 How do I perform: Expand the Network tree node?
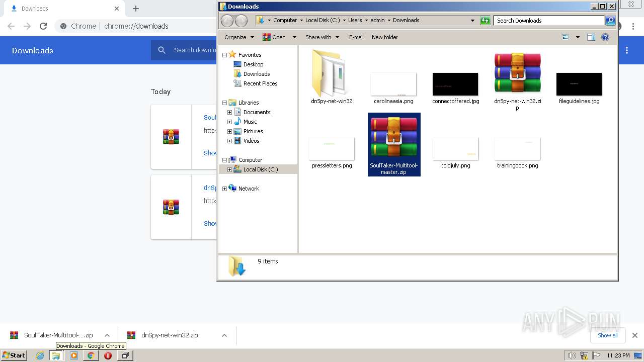click(224, 189)
